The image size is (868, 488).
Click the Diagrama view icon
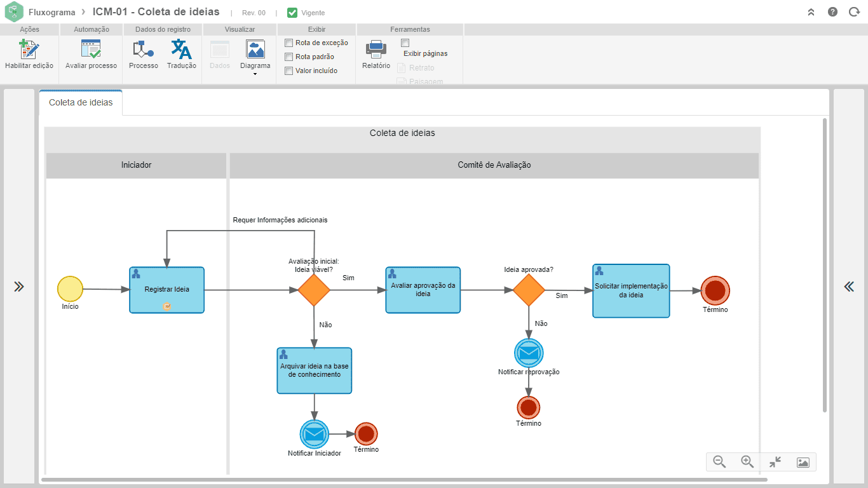coord(255,50)
